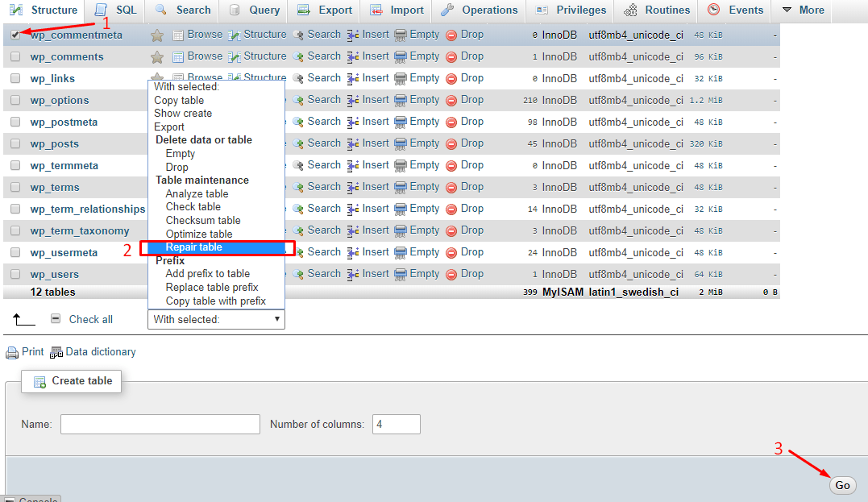Choose Copy table option
The height and width of the screenshot is (502, 868).
coord(179,100)
